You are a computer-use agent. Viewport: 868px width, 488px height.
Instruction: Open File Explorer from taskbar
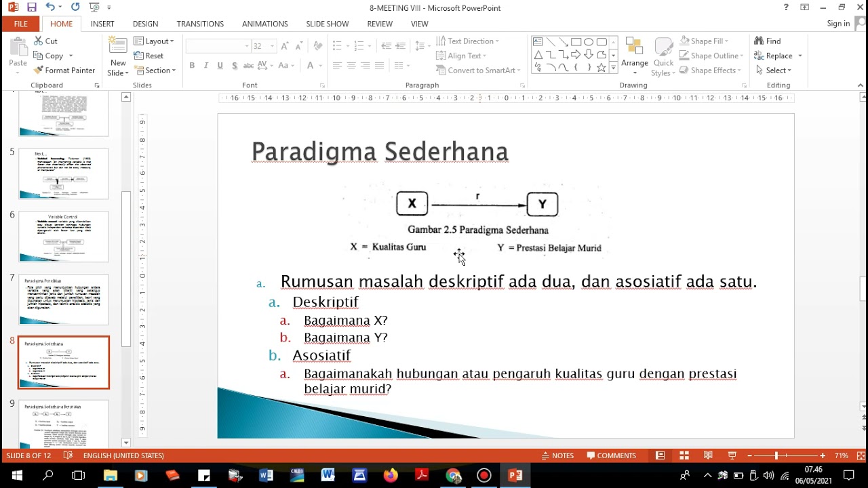point(110,475)
